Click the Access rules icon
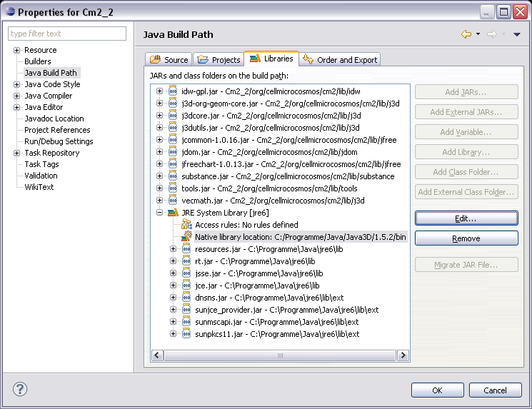This screenshot has height=409, width=532. pyautogui.click(x=186, y=224)
